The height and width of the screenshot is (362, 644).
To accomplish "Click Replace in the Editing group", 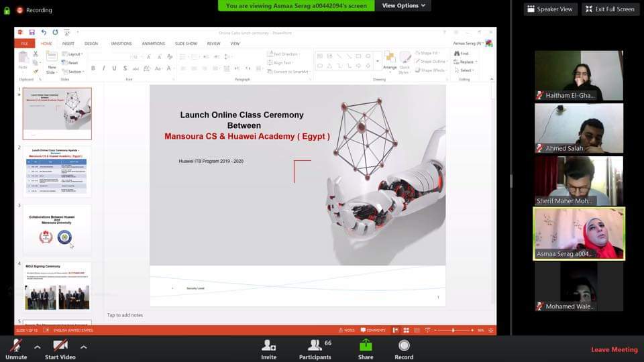I will (466, 62).
